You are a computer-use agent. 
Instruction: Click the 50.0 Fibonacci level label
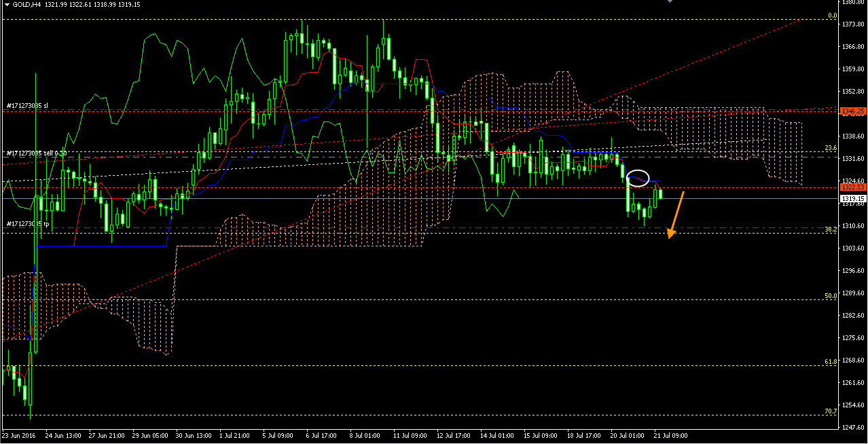831,296
